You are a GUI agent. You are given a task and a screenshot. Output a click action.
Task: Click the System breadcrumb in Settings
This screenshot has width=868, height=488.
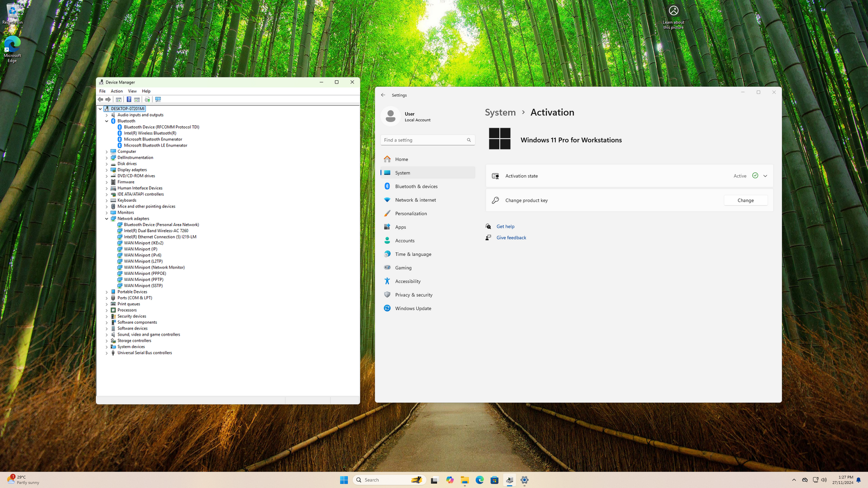pos(500,112)
